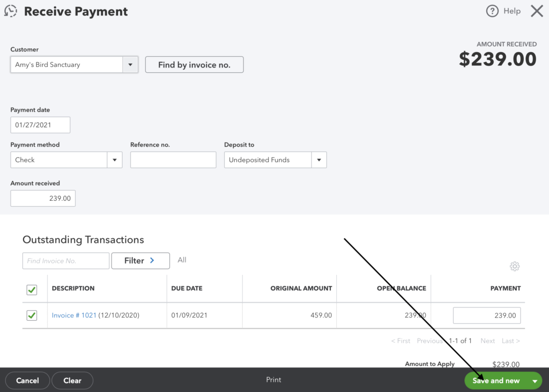Click the Help question mark icon
Viewport: 549px width, 392px height.
pyautogui.click(x=492, y=11)
